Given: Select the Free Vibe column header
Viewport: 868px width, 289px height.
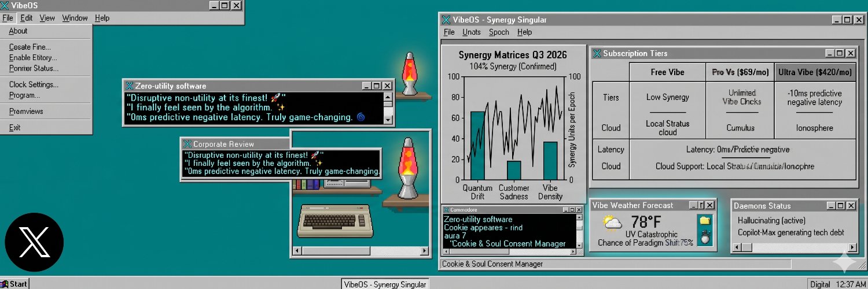Looking at the screenshot, I should point(667,72).
